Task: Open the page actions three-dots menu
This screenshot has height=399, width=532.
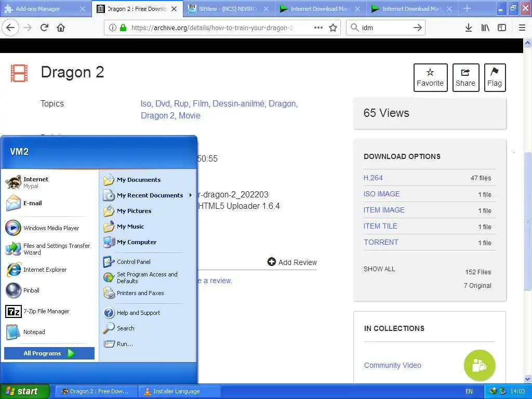Action: tap(318, 28)
